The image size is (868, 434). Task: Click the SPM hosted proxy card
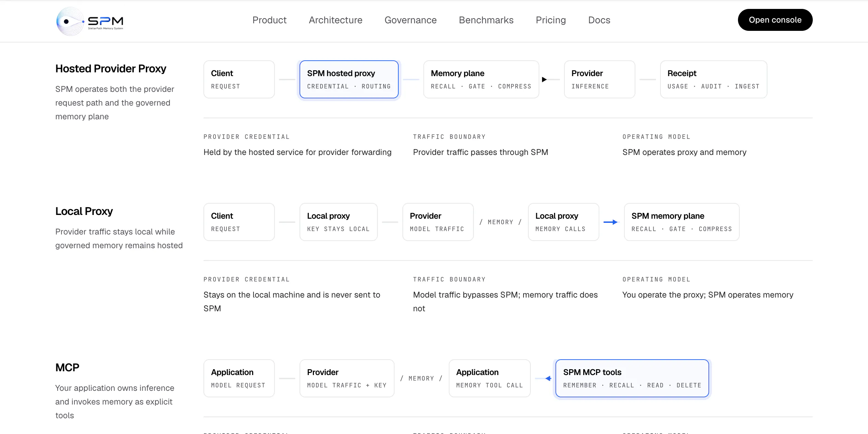click(x=349, y=80)
